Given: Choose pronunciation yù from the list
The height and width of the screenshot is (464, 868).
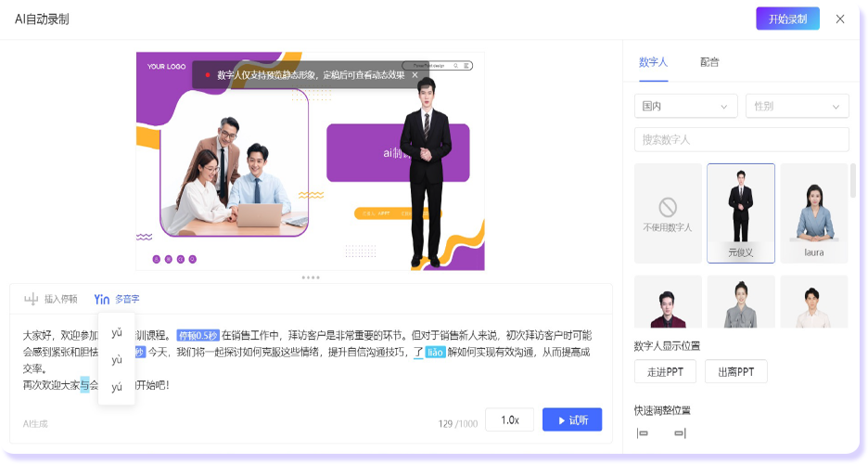Looking at the screenshot, I should [116, 360].
